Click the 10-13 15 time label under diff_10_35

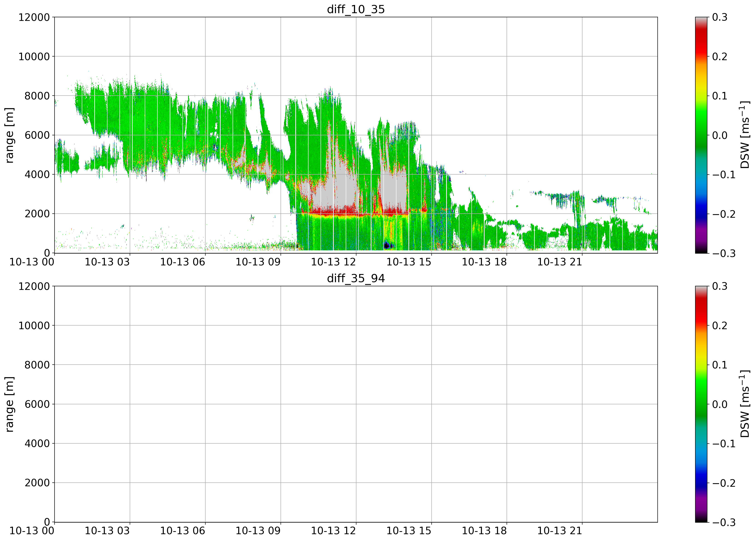[x=409, y=262]
